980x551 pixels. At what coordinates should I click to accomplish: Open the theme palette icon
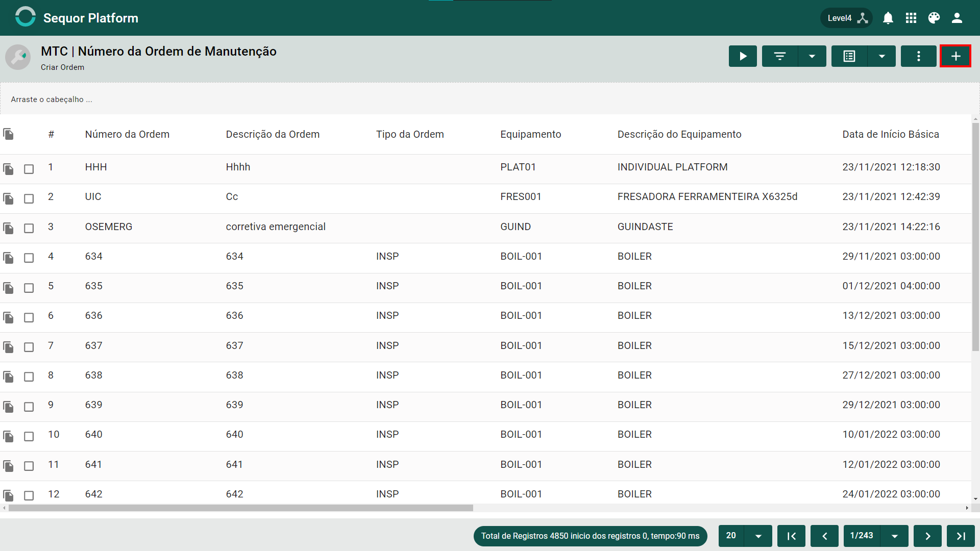pos(934,18)
